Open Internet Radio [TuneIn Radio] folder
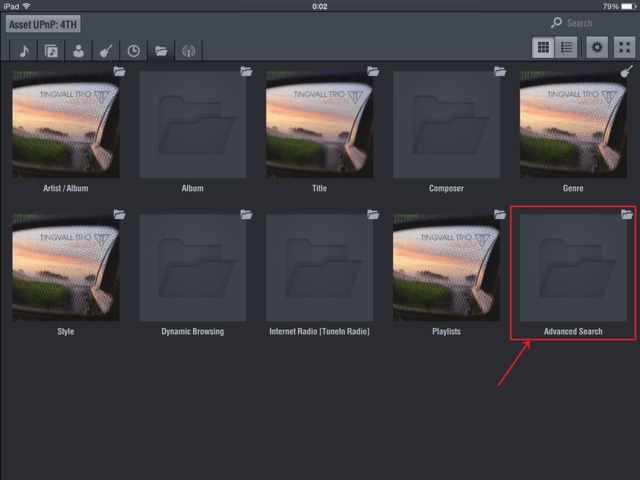Screen dimensions: 640x480 pos(319,268)
